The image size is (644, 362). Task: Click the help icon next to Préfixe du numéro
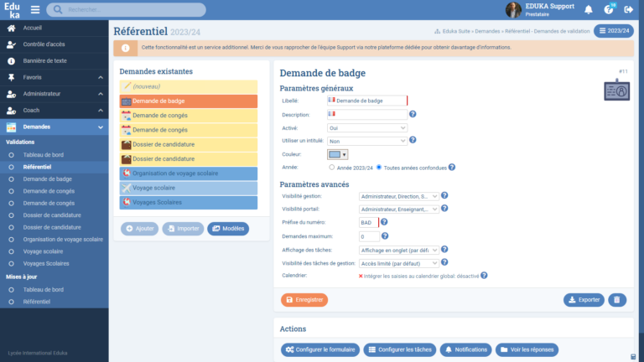[x=384, y=221]
